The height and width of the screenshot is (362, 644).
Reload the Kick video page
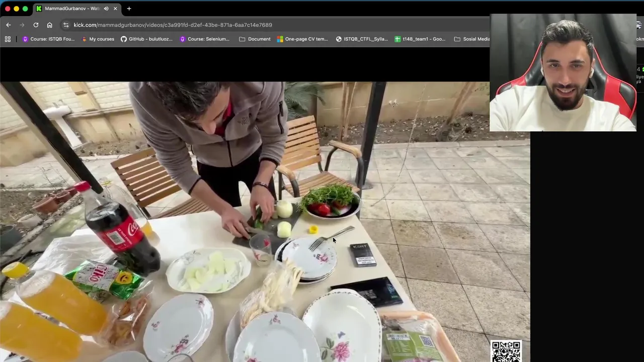point(36,25)
